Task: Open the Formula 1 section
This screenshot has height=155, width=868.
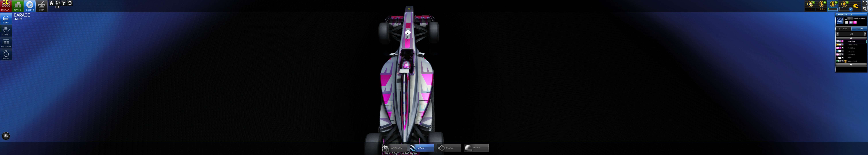Action: click(6, 6)
